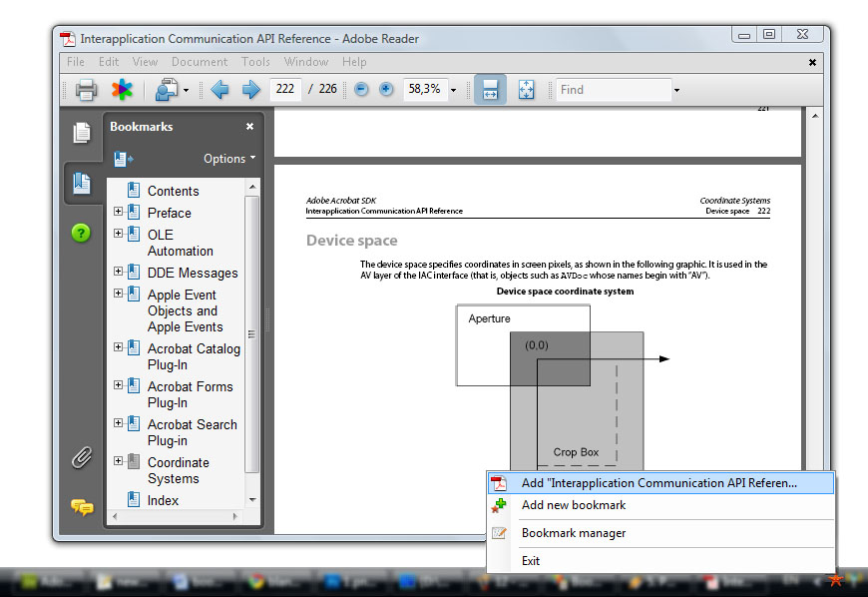The image size is (868, 597).
Task: Click the Print toolbar icon
Action: click(x=86, y=89)
